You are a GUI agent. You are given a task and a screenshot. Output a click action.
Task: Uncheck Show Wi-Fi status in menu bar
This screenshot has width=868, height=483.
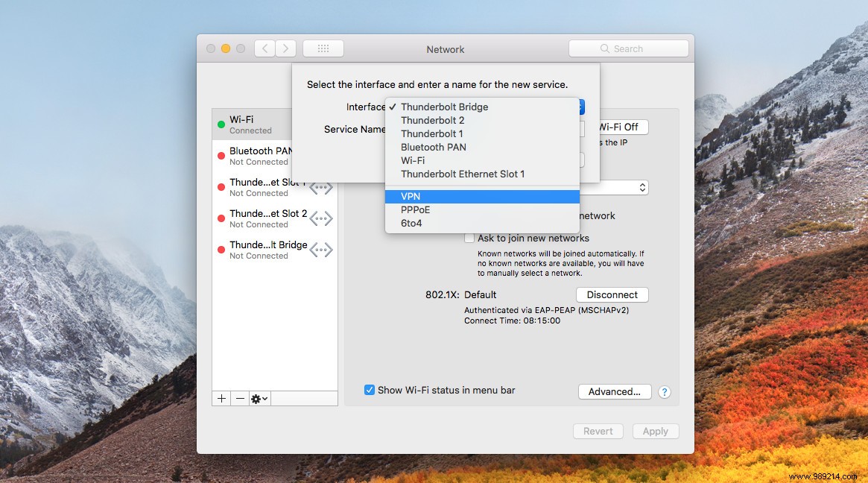click(x=369, y=390)
